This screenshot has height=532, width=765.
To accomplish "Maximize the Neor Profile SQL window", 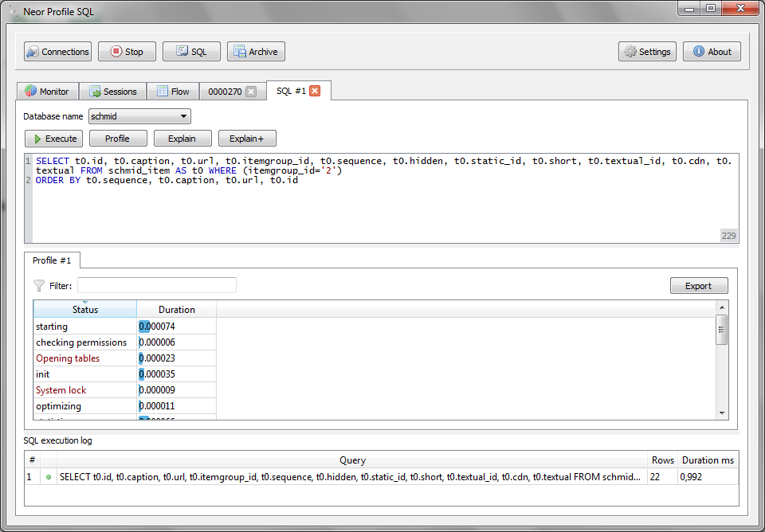I will [711, 9].
